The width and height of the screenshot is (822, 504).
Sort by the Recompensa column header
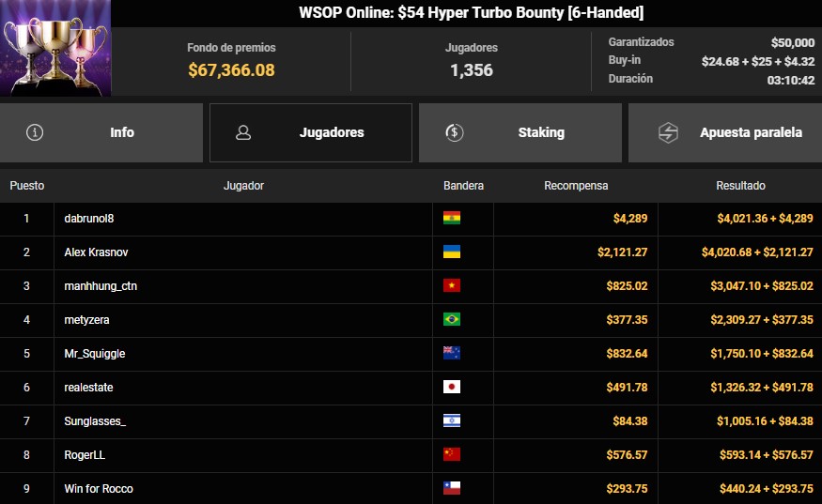click(576, 186)
